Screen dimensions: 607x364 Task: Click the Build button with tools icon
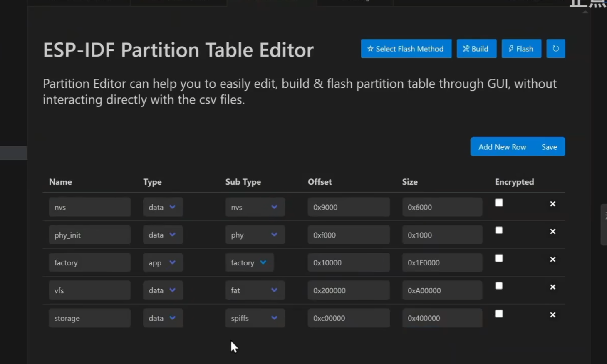coord(476,49)
